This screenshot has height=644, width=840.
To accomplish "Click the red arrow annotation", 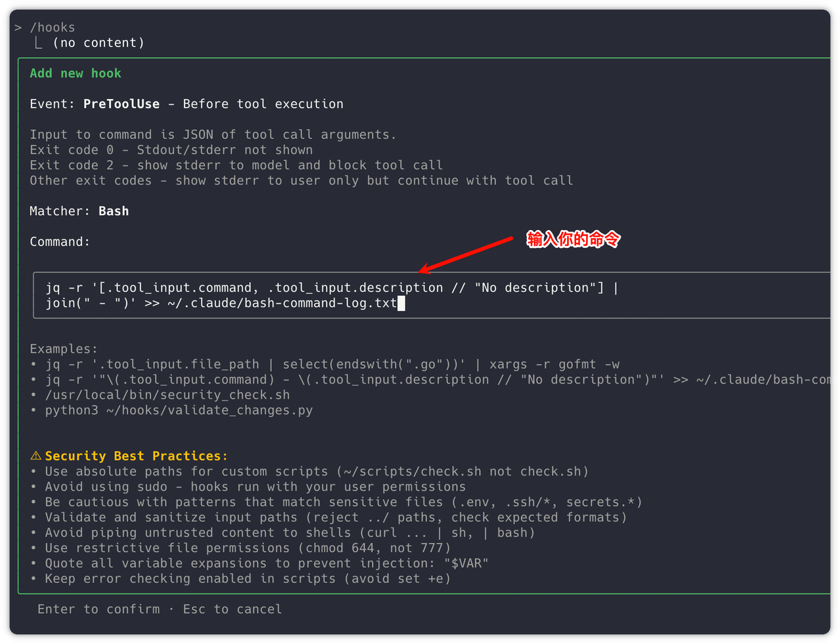I will [466, 254].
